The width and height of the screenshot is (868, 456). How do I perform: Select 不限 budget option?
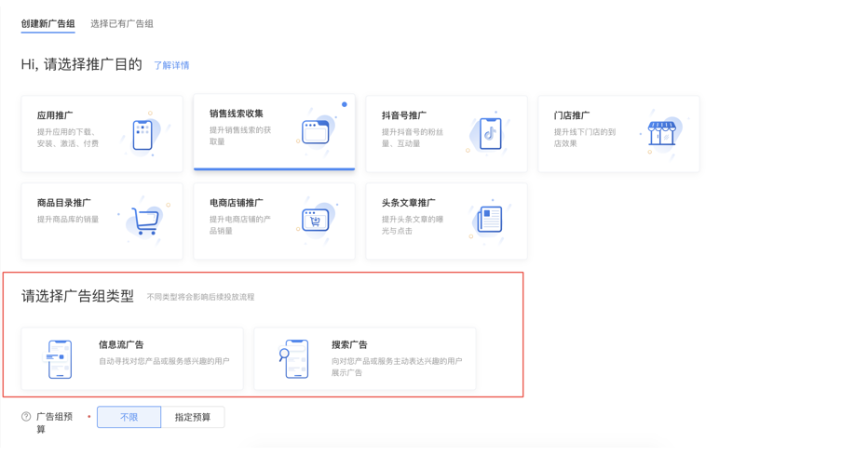(129, 417)
